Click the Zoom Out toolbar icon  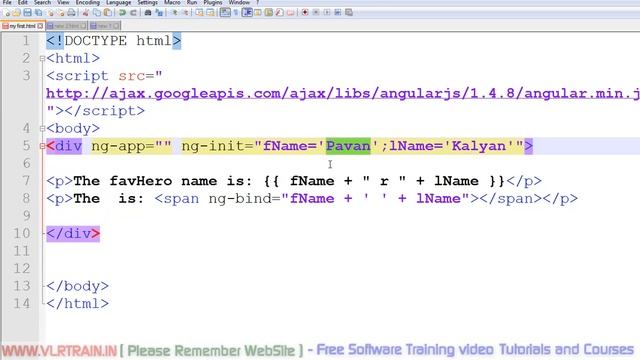pos(186,13)
